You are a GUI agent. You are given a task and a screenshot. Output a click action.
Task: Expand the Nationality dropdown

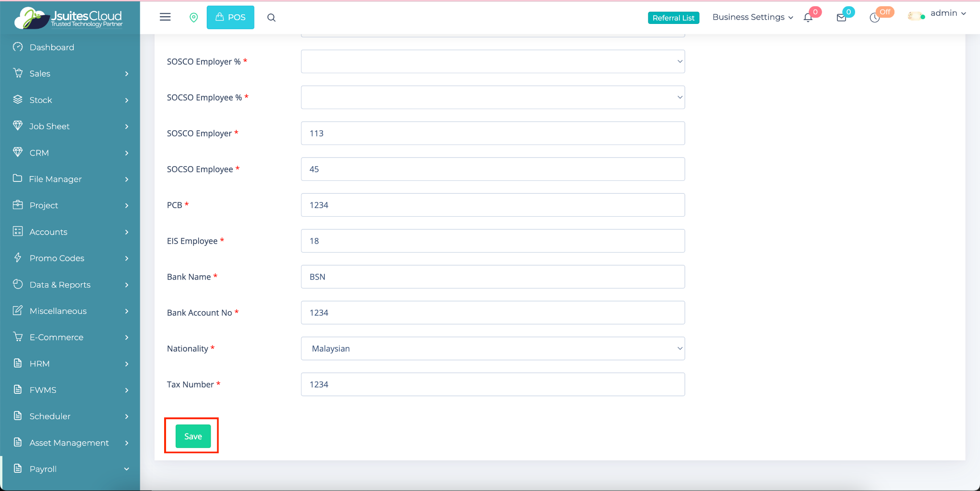(x=492, y=349)
